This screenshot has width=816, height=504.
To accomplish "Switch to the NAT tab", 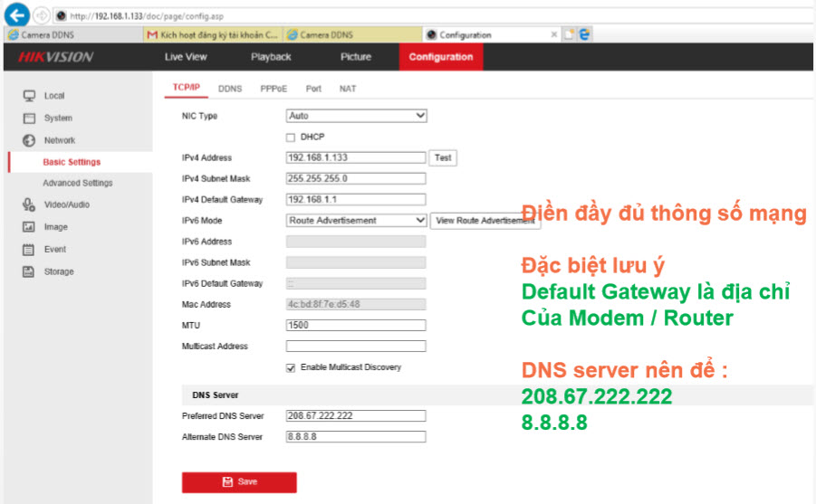I will (x=348, y=89).
